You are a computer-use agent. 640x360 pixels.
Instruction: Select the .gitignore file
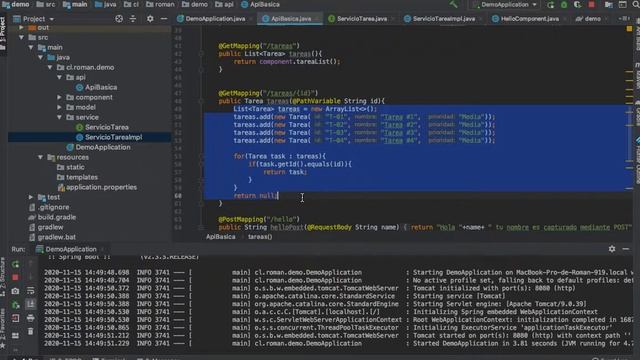coord(49,207)
